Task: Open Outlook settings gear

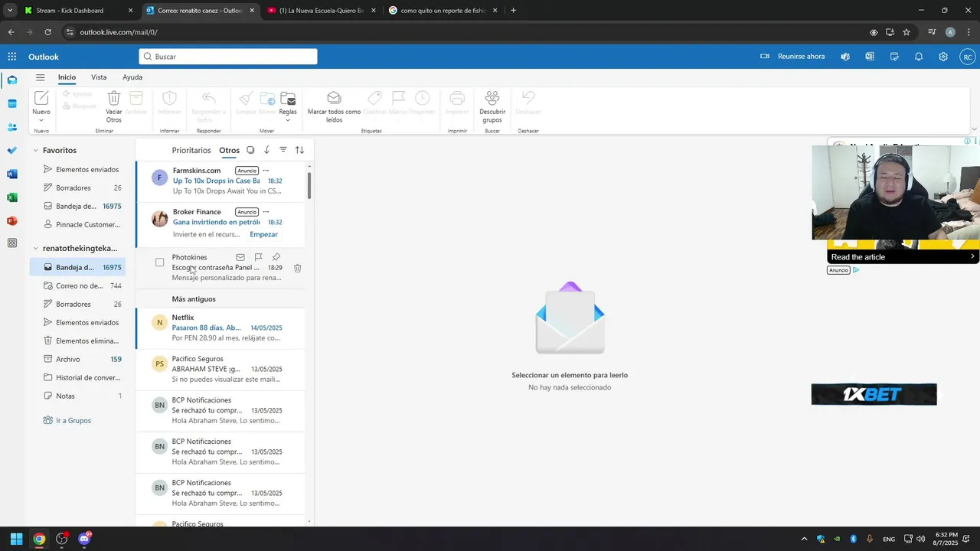Action: (x=943, y=57)
